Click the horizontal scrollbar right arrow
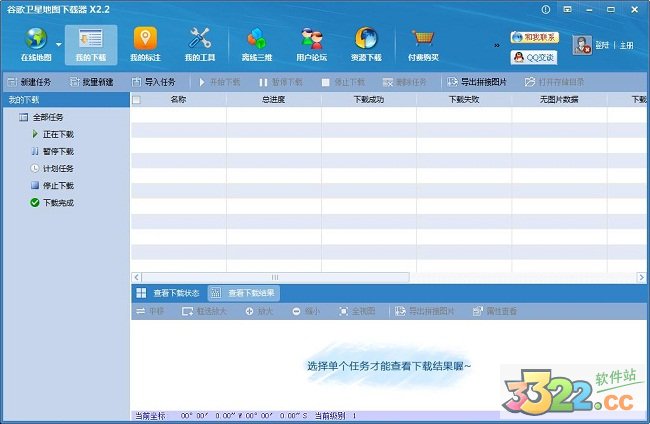Screen dimensions: 650x424 [x=641, y=277]
